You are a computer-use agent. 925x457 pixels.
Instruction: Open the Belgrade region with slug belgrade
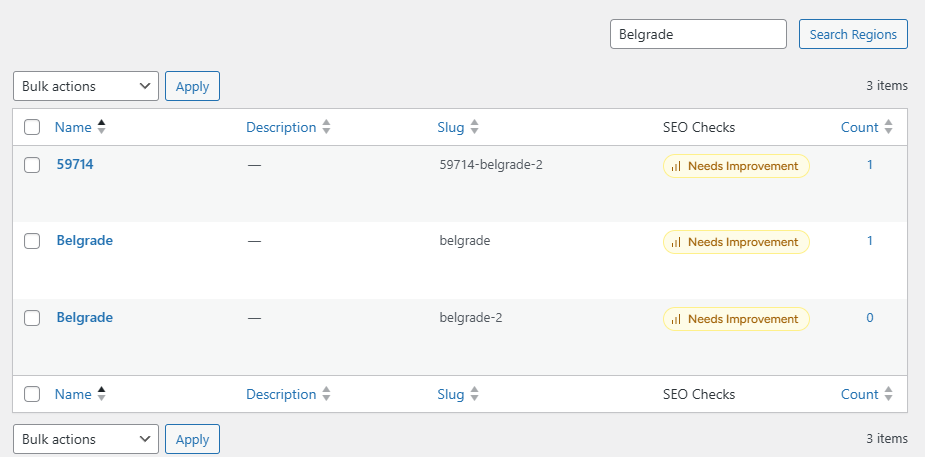[x=85, y=241]
